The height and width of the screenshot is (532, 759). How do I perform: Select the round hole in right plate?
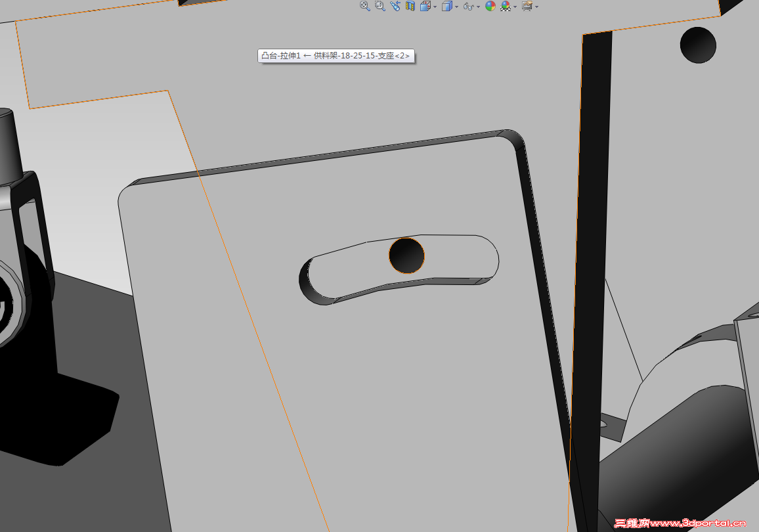tap(697, 45)
